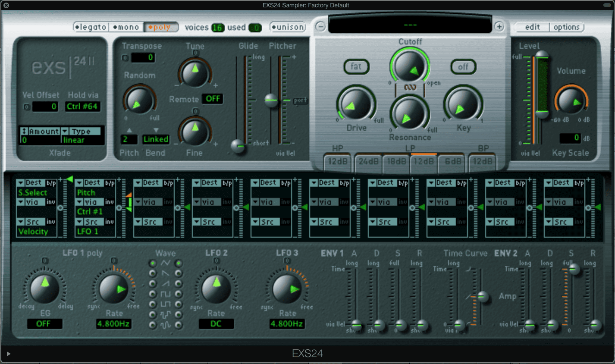Enable unison mode

(287, 27)
